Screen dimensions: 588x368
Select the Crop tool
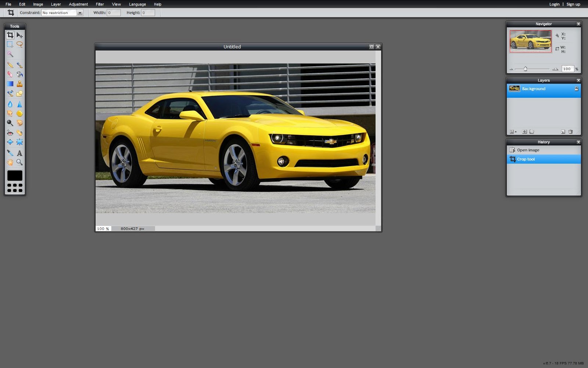pos(10,35)
